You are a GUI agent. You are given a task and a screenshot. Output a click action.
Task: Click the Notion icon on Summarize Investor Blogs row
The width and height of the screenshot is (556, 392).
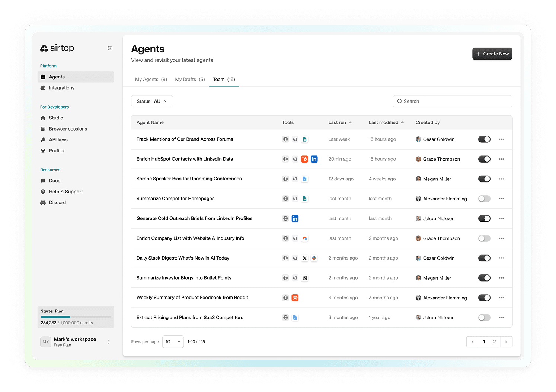click(304, 278)
